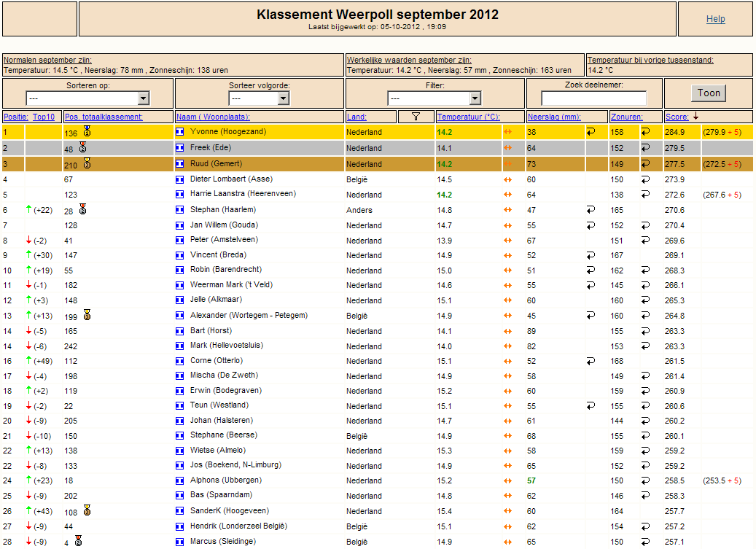Viewport: 756px width, 549px height.
Task: Click the 'Anders' land cell for Stephan
Action: 359,210
